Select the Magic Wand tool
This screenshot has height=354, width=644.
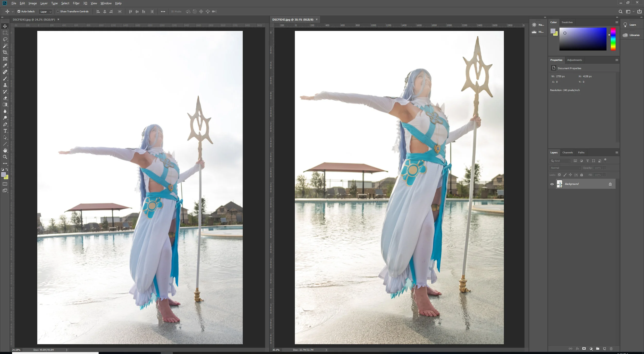coord(5,46)
